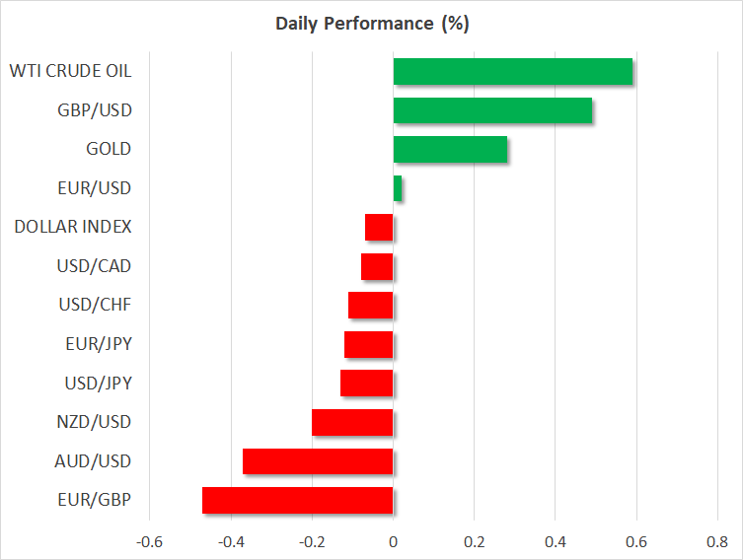Click the red EUR/JPY bar

point(369,344)
